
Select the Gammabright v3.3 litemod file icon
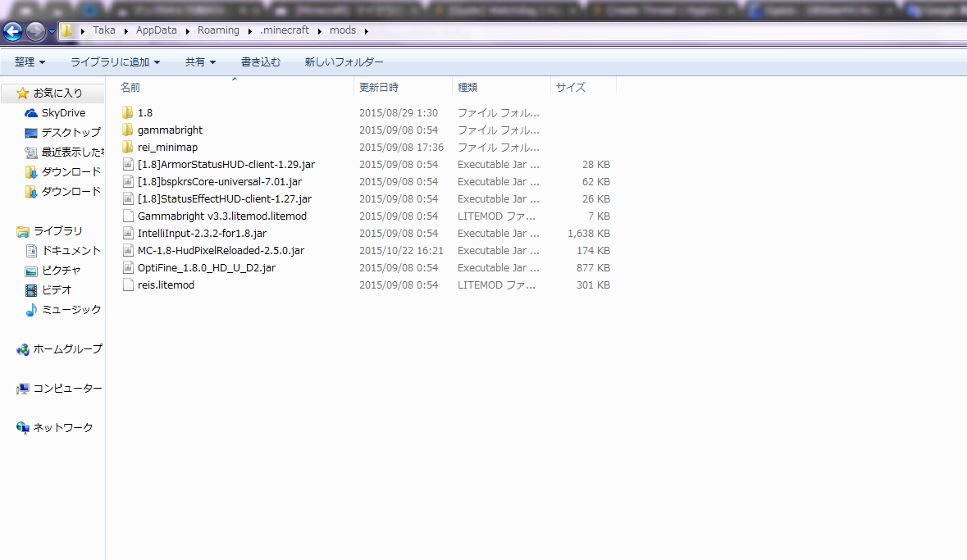128,216
